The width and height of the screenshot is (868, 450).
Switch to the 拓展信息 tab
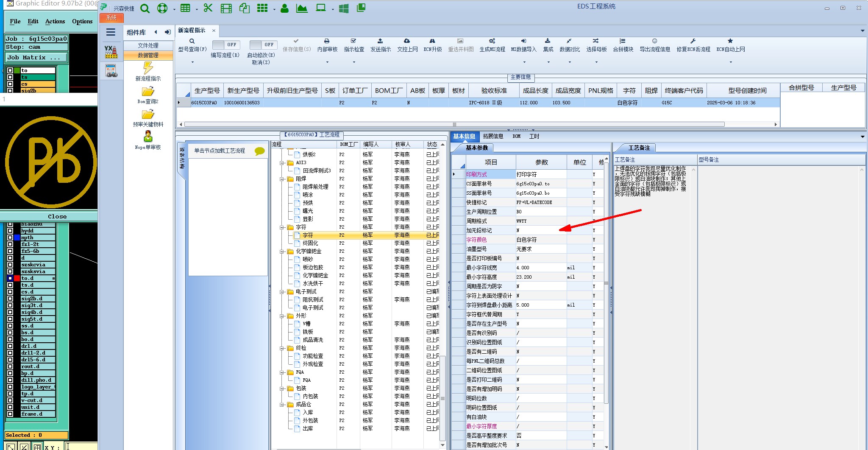[x=493, y=137]
